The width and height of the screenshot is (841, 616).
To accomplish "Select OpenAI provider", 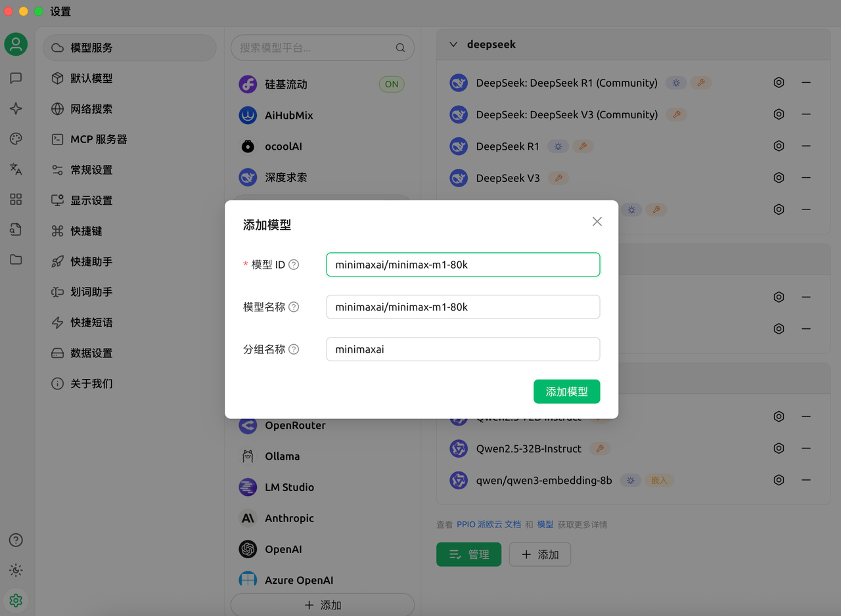I will [322, 549].
